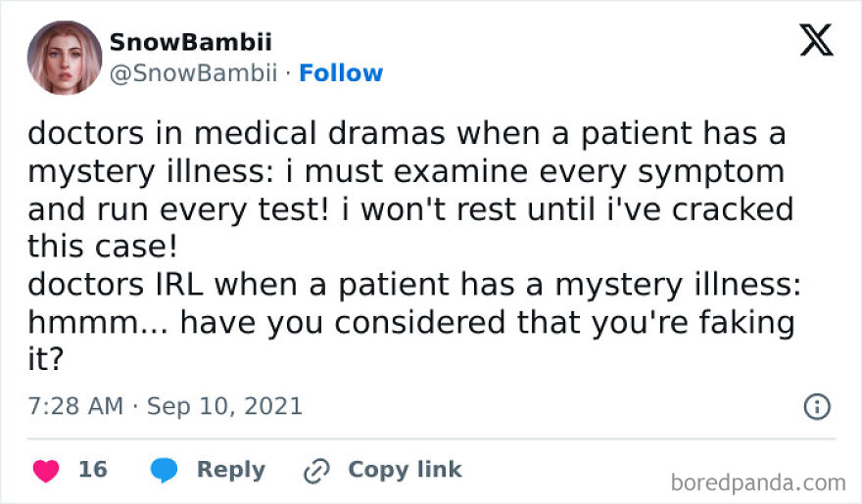Click the final "it?" text in the tweet

pyautogui.click(x=45, y=362)
